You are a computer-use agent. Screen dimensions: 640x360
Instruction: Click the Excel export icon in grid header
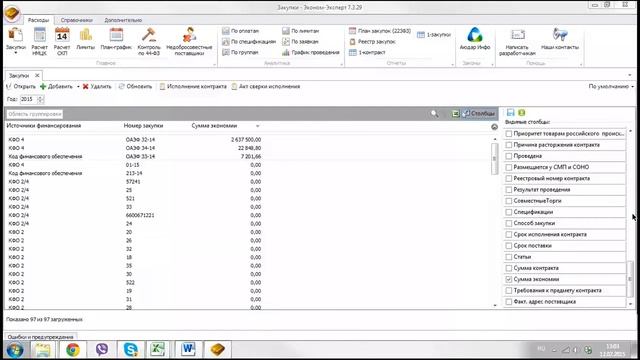click(x=456, y=113)
